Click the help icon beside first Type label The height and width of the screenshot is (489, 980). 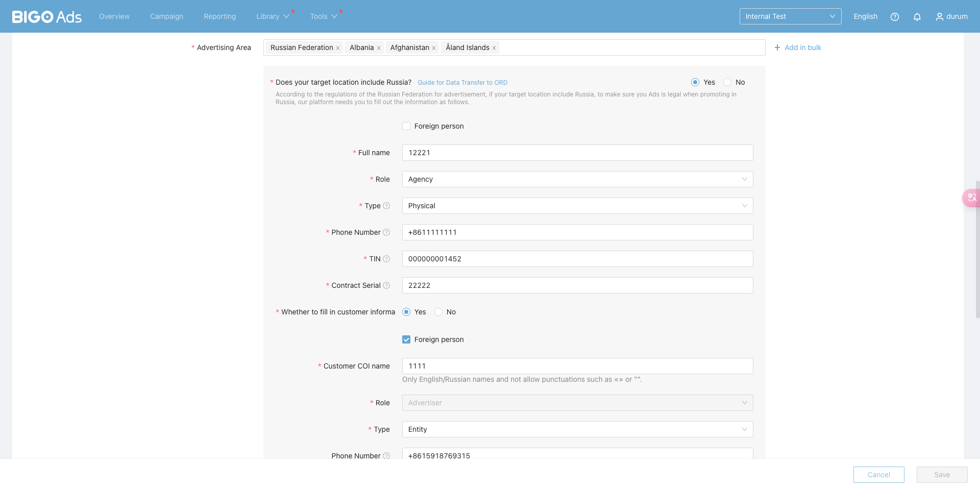(x=386, y=206)
